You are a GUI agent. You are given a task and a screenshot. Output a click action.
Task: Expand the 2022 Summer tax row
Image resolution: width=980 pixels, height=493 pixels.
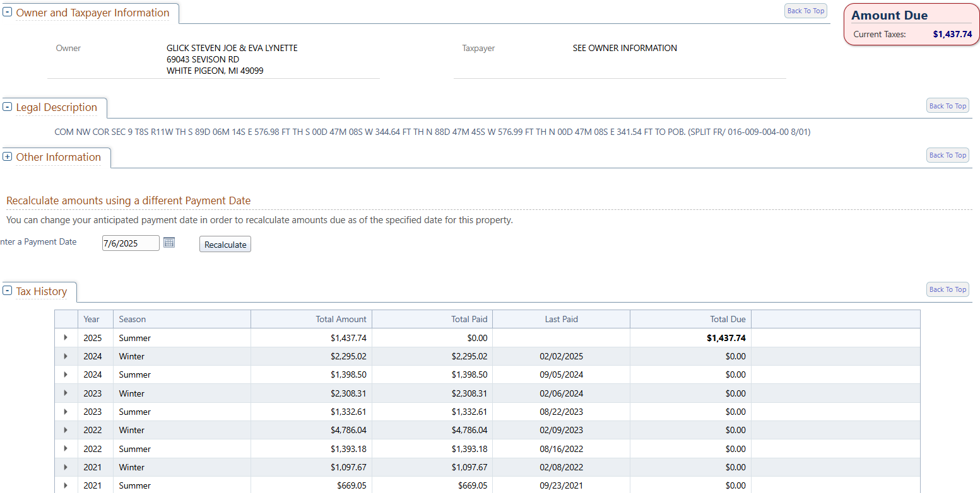click(66, 449)
